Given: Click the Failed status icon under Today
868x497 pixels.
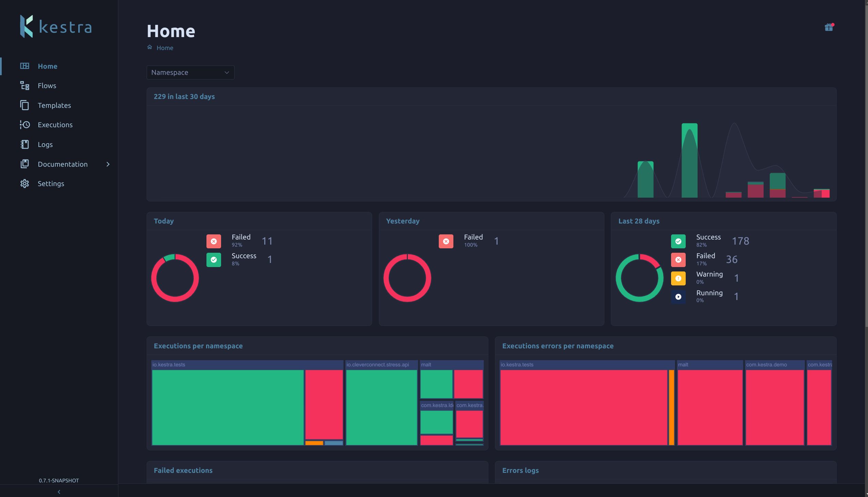Looking at the screenshot, I should (x=214, y=241).
